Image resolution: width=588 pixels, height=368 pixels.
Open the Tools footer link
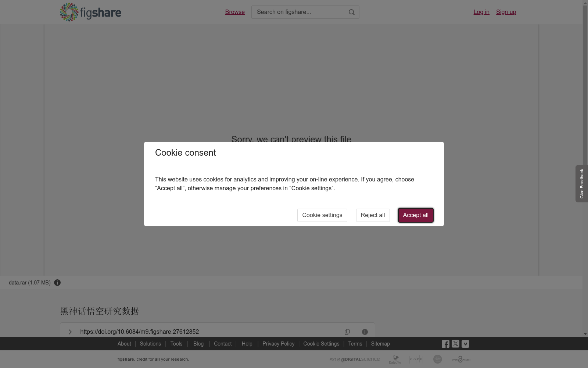(176, 344)
